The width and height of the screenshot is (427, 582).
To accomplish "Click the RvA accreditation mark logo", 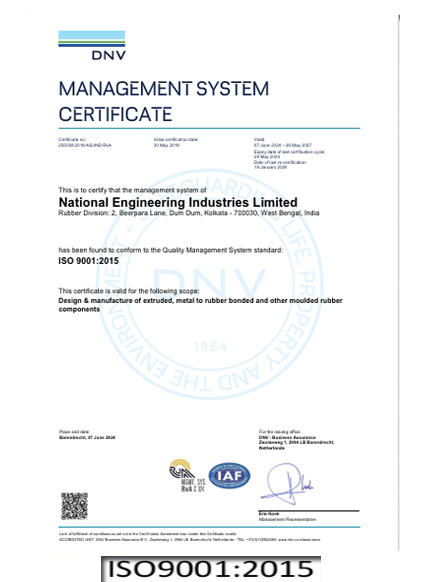I will coord(187,475).
